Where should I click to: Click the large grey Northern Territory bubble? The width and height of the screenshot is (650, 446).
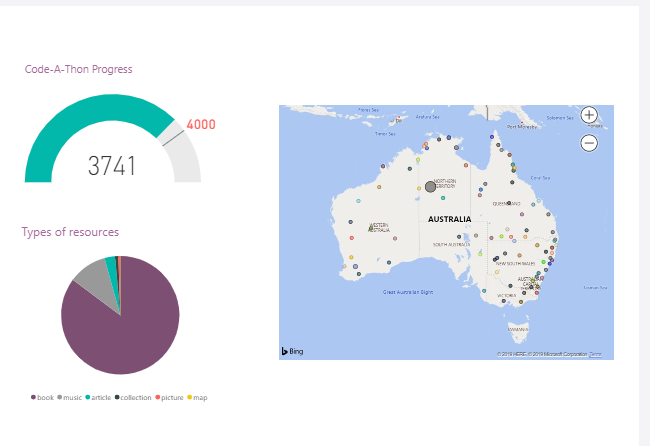pos(430,187)
